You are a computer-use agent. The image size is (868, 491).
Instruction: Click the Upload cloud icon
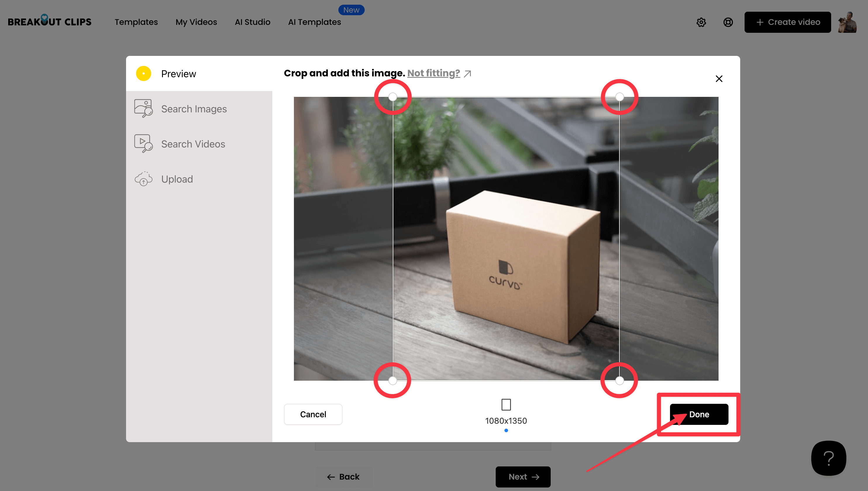point(143,179)
